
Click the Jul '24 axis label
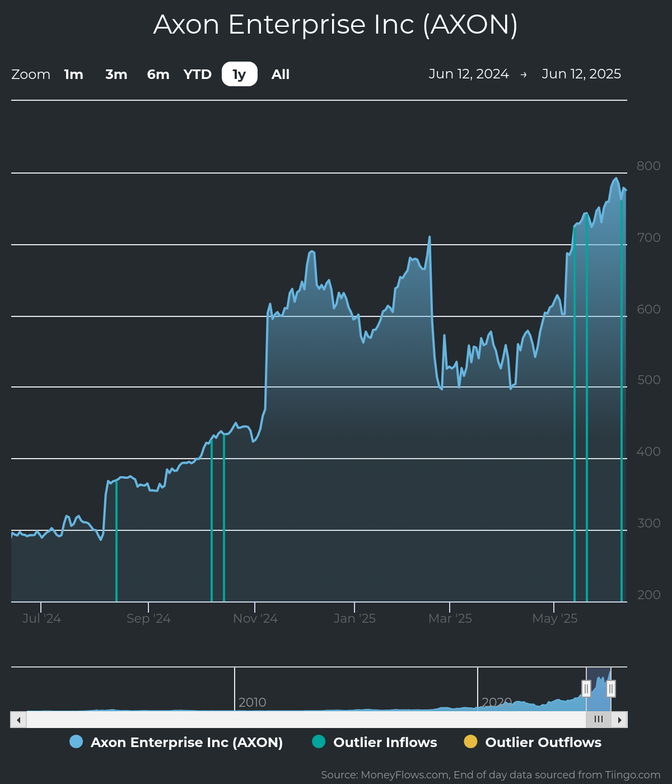[41, 618]
